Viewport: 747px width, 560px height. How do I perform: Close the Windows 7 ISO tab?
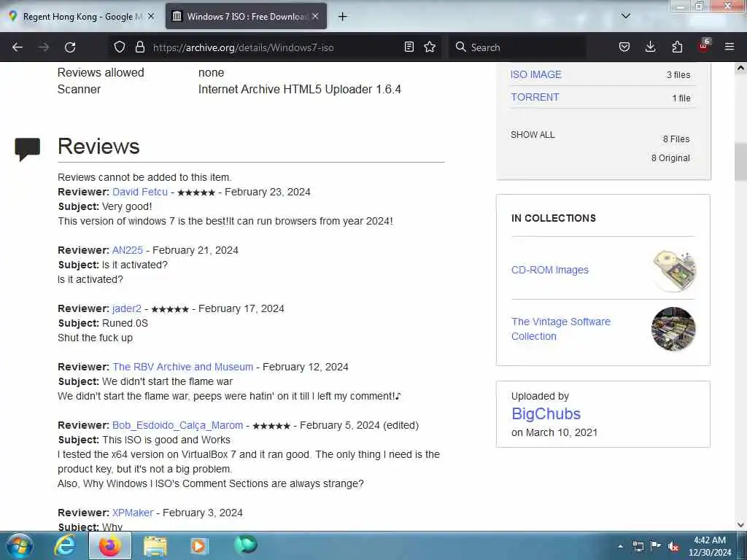click(x=315, y=16)
